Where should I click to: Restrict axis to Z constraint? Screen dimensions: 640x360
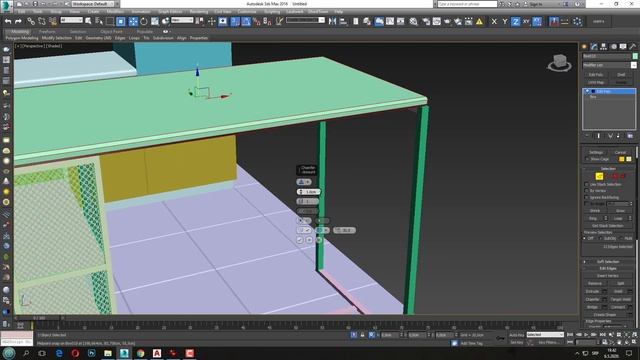(516, 21)
